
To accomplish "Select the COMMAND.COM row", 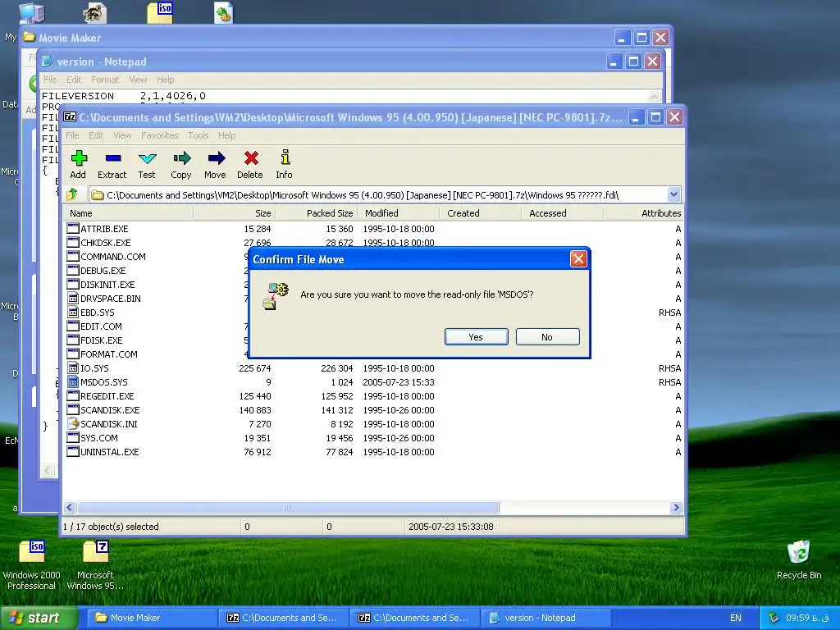I will point(373,257).
